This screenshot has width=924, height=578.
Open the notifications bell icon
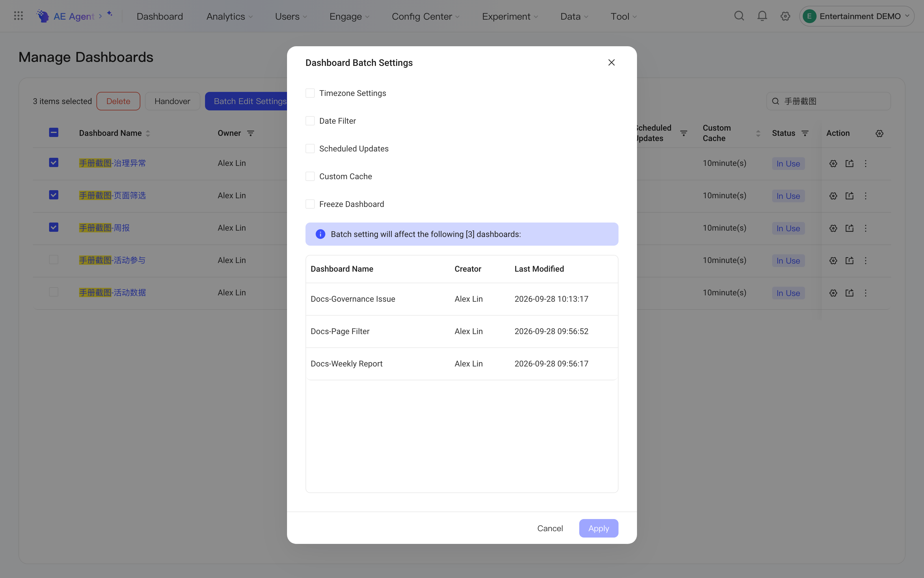pyautogui.click(x=762, y=16)
